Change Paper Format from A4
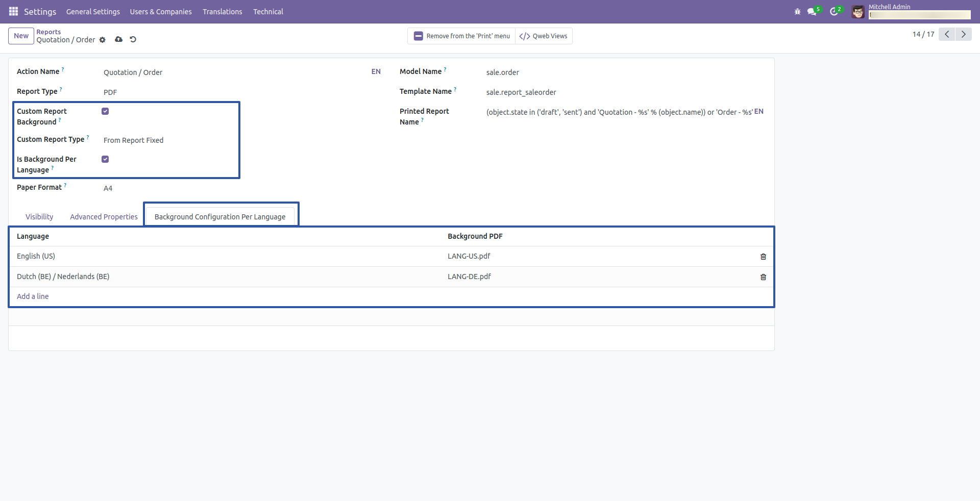The width and height of the screenshot is (980, 501). 108,188
